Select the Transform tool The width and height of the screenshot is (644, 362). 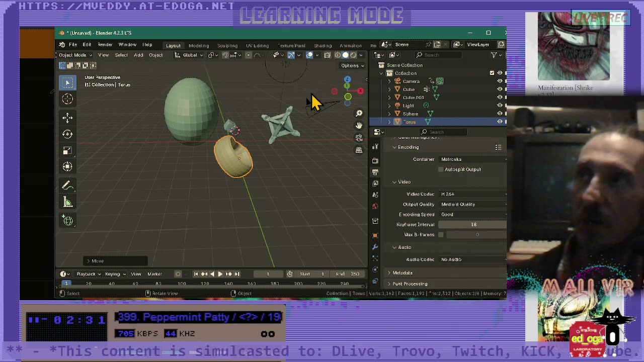(67, 167)
